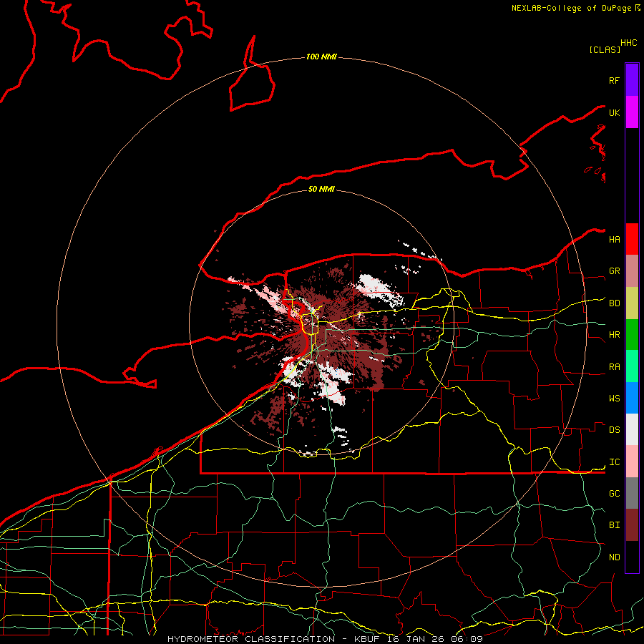Click the "KBUF" radar site identifier
The width and height of the screenshot is (644, 644).
point(366,639)
